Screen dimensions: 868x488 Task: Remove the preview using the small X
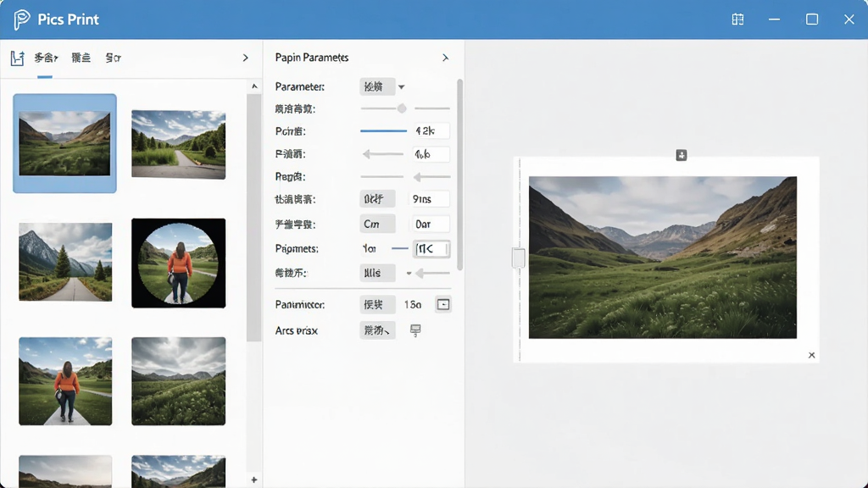pos(811,355)
